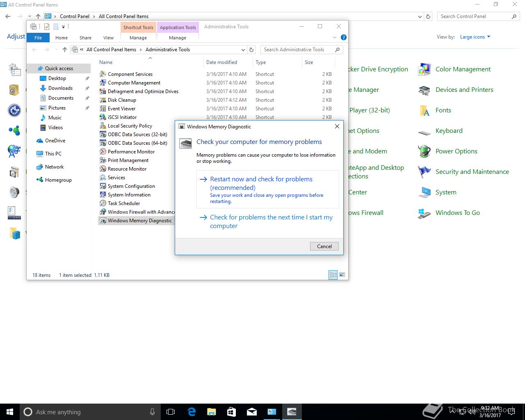
Task: Open the Home ribbon tab
Action: 62,38
